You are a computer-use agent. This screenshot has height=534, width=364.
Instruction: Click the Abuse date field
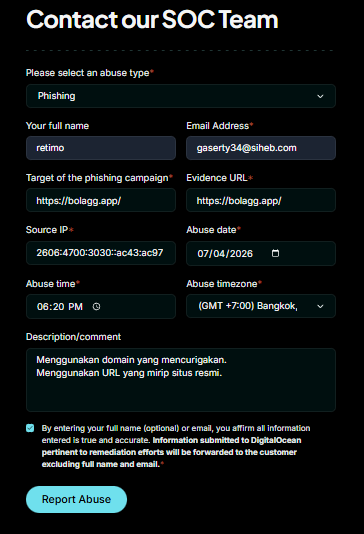point(261,253)
